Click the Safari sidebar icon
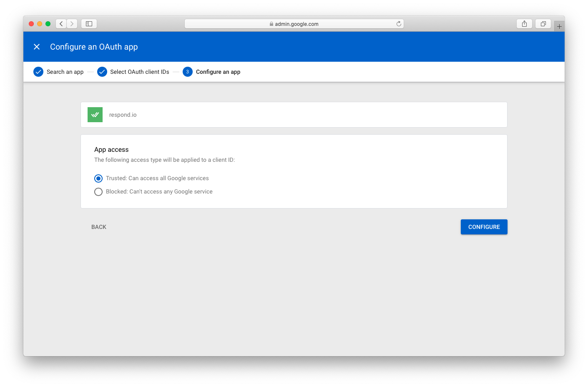 [x=89, y=24]
